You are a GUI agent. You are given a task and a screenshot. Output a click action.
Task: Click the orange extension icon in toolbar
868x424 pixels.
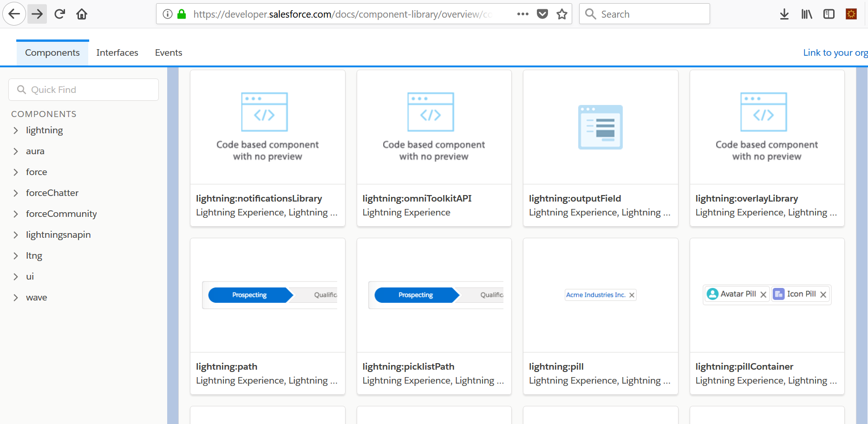[851, 14]
